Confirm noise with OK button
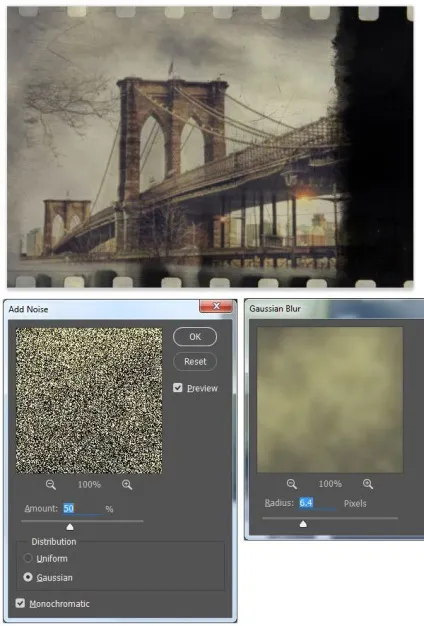Viewport: 424px width, 626px height. [195, 337]
